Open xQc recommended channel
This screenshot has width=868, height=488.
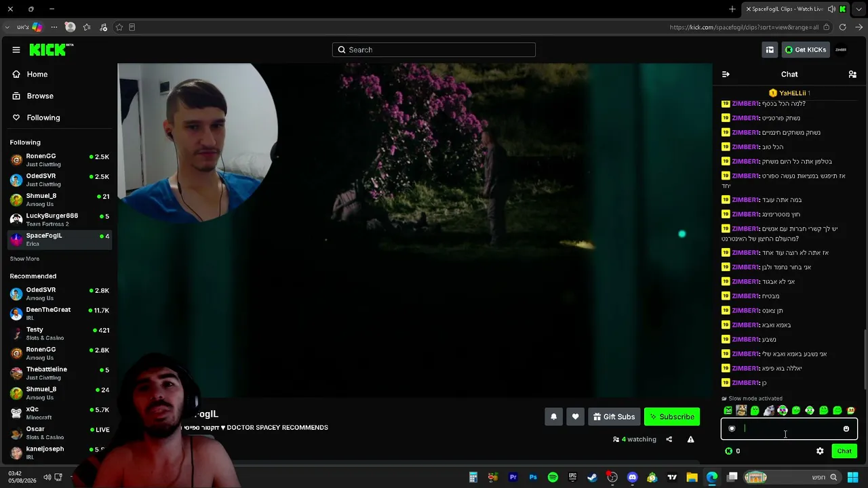click(60, 412)
